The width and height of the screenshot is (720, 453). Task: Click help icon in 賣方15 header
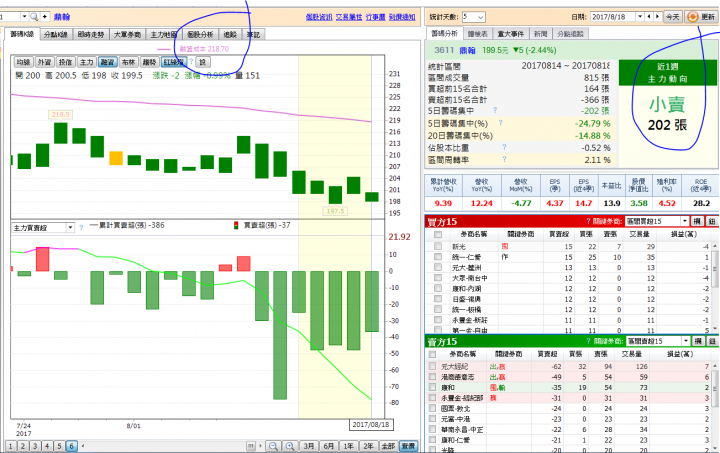click(588, 341)
